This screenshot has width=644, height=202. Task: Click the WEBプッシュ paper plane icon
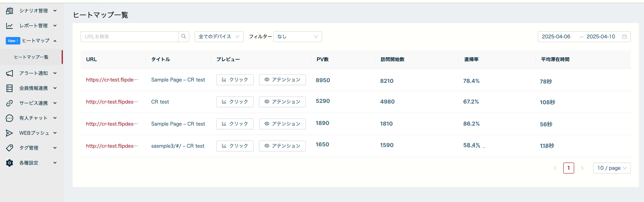9,133
